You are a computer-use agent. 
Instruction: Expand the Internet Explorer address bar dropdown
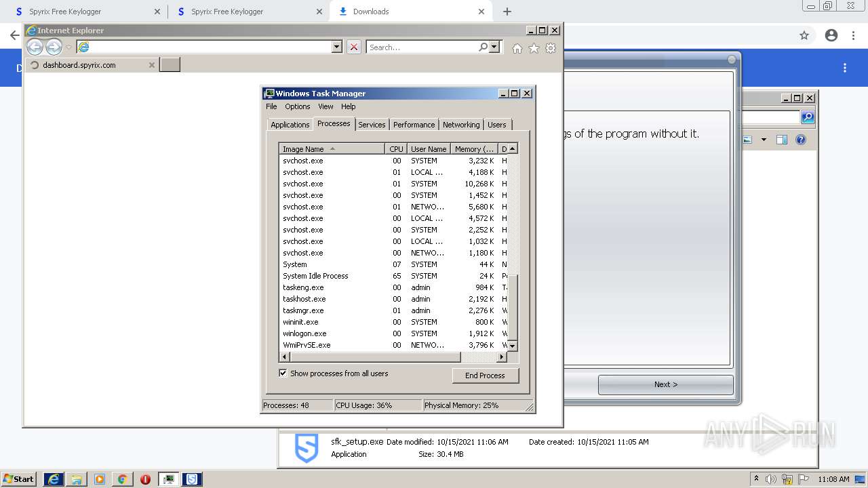[x=336, y=47]
